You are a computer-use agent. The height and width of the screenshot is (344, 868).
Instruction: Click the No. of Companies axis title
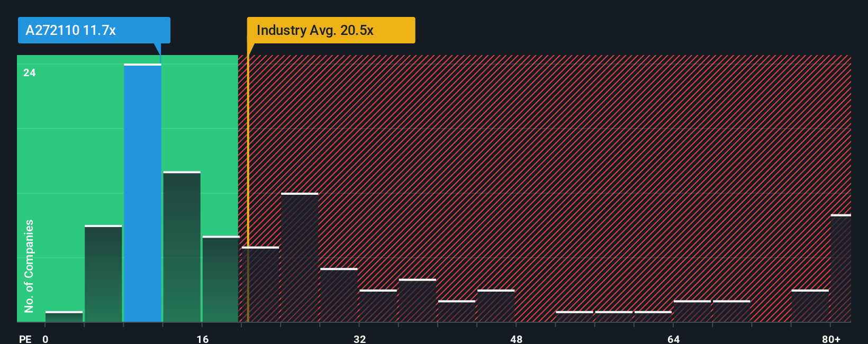(x=29, y=266)
